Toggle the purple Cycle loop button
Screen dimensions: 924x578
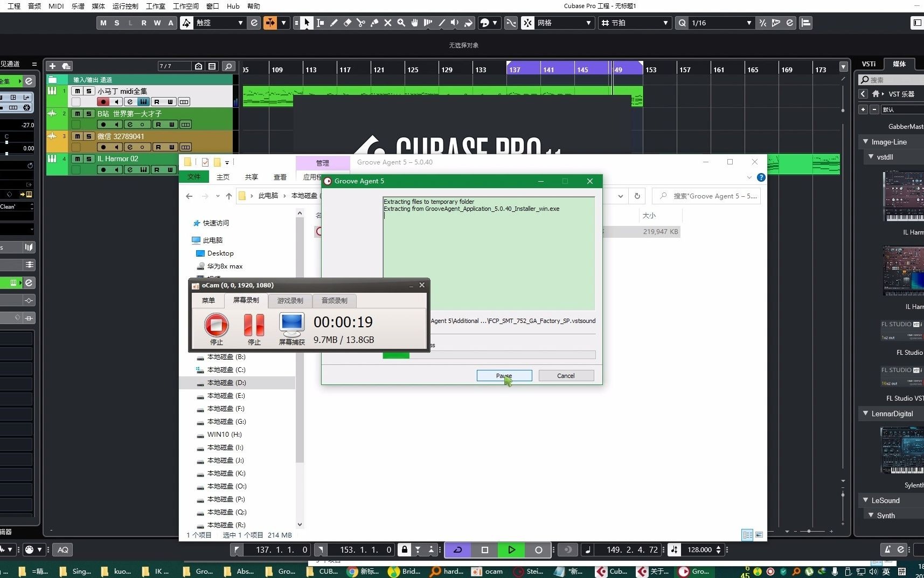coord(458,549)
